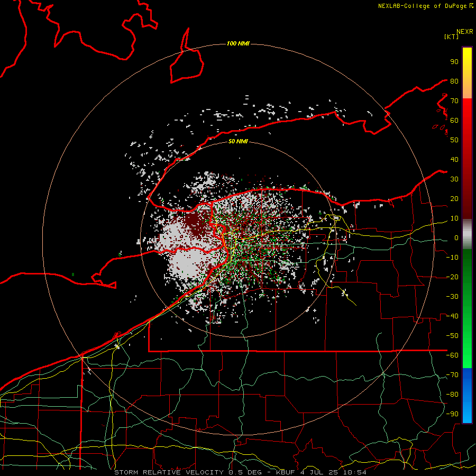Click the 4 JUL 25 date in caption
Image resolution: width=476 pixels, height=476 pixels.
319,472
